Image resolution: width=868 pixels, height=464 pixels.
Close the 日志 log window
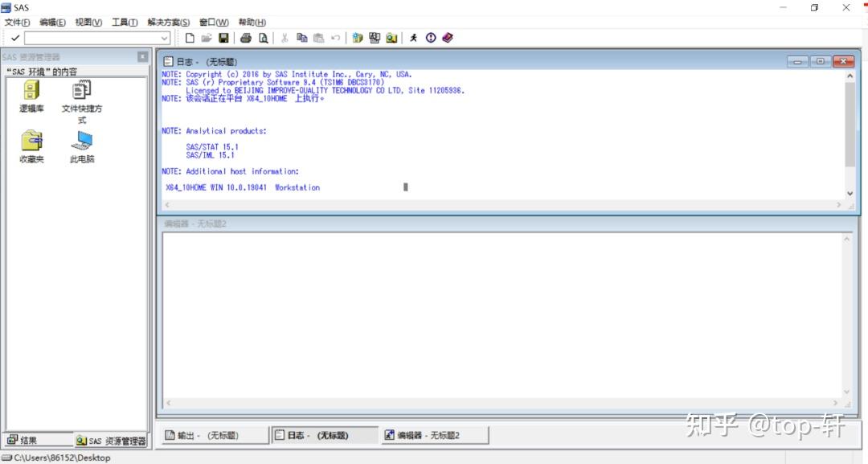tap(843, 61)
